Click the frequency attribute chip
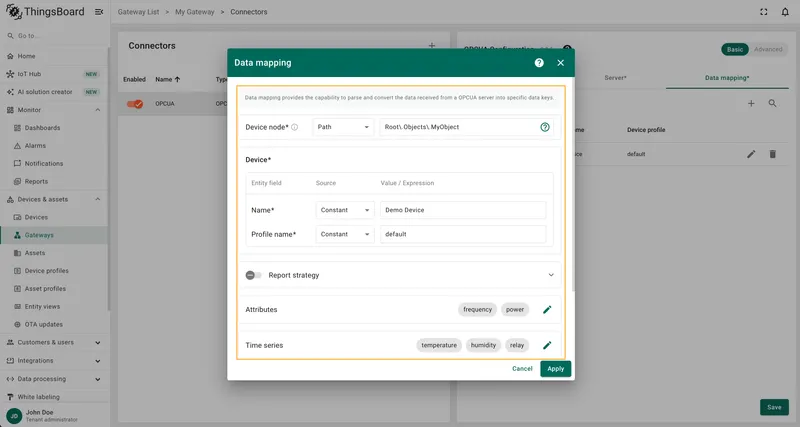This screenshot has width=800, height=427. point(477,310)
